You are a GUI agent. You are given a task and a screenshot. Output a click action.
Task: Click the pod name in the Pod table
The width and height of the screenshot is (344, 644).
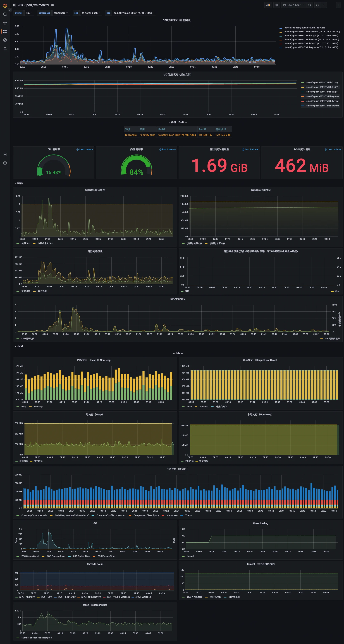(177, 135)
